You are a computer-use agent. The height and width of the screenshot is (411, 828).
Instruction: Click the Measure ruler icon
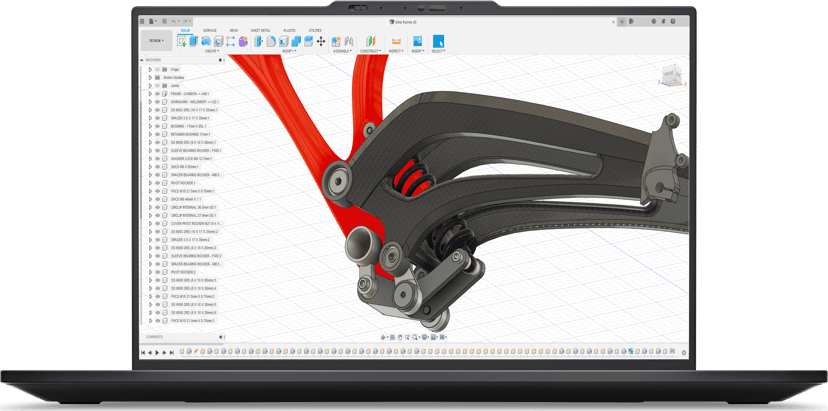(x=396, y=41)
